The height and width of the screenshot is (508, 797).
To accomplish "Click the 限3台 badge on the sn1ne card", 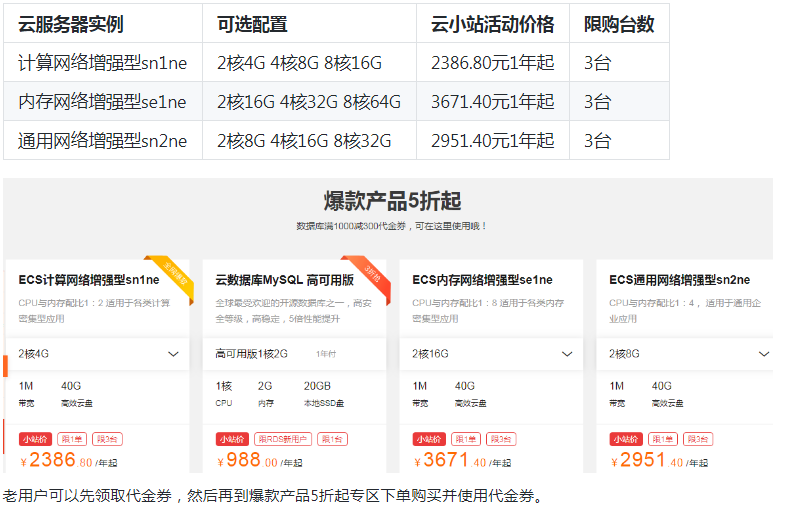I will [107, 439].
